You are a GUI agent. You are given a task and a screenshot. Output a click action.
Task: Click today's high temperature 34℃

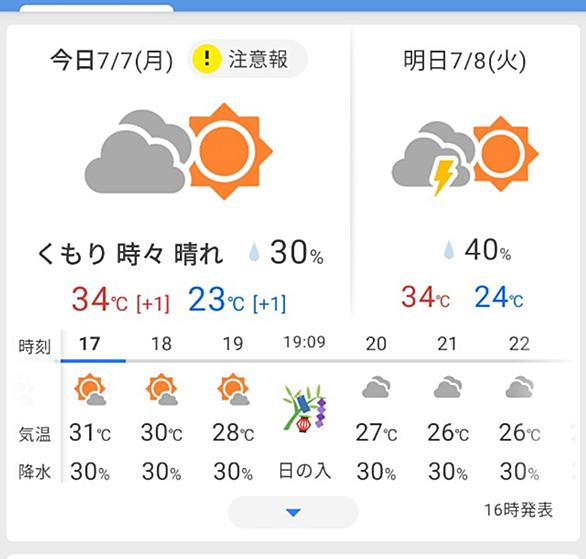[x=99, y=299]
